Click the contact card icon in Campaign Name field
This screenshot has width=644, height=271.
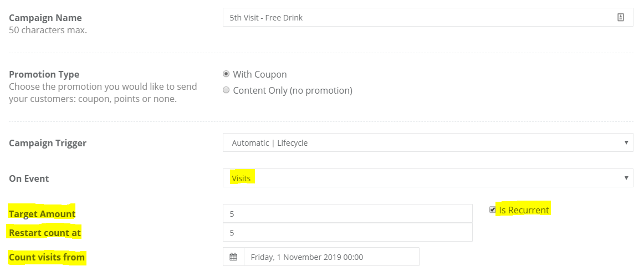621,17
